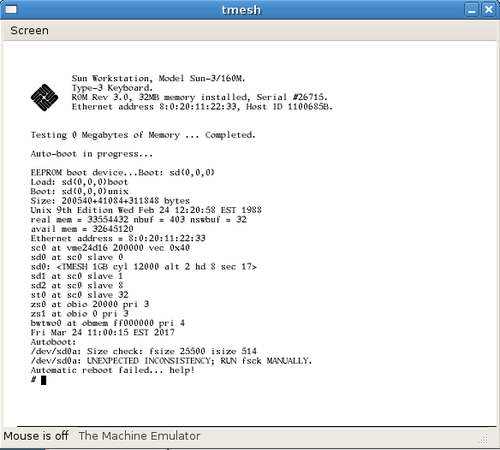
Task: Click 'sd2 at sc0 slave 8' line
Action: 77,285
